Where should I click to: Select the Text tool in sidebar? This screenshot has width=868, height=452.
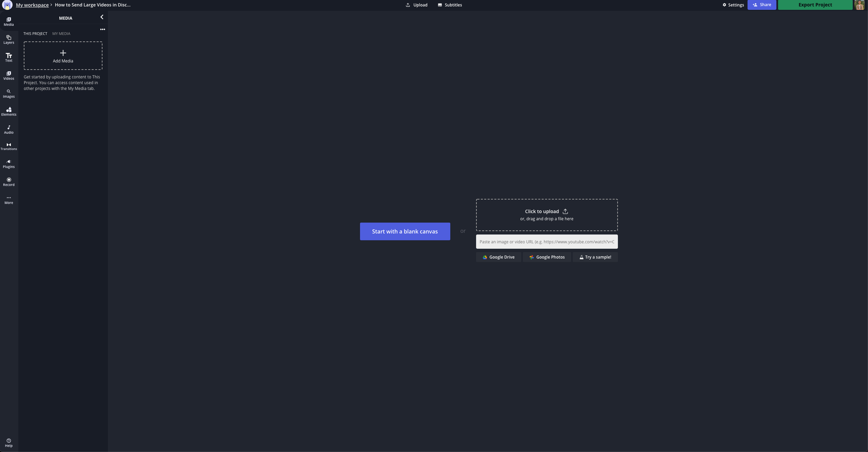tap(9, 57)
